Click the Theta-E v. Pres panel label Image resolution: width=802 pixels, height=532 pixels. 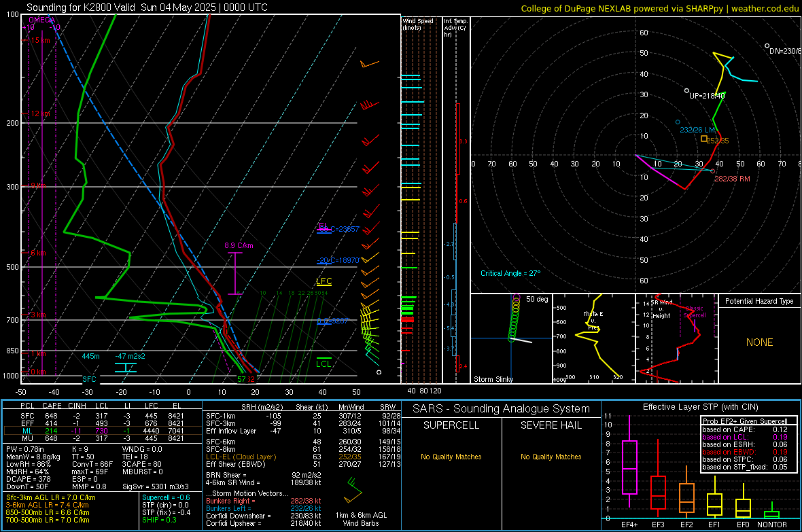pos(593,321)
